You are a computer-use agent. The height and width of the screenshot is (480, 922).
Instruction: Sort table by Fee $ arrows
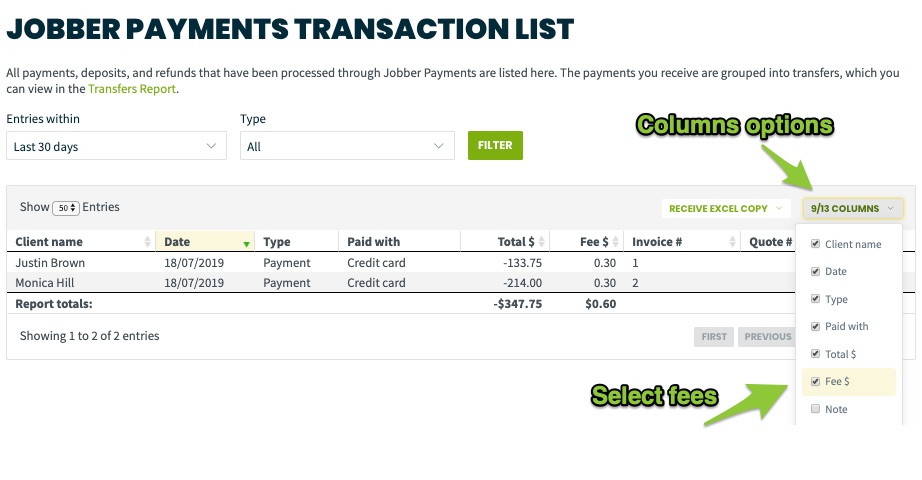616,242
